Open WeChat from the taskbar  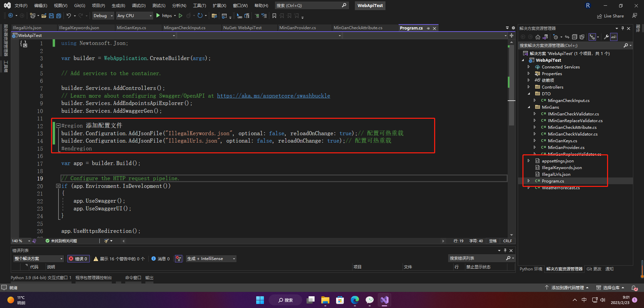(370, 300)
